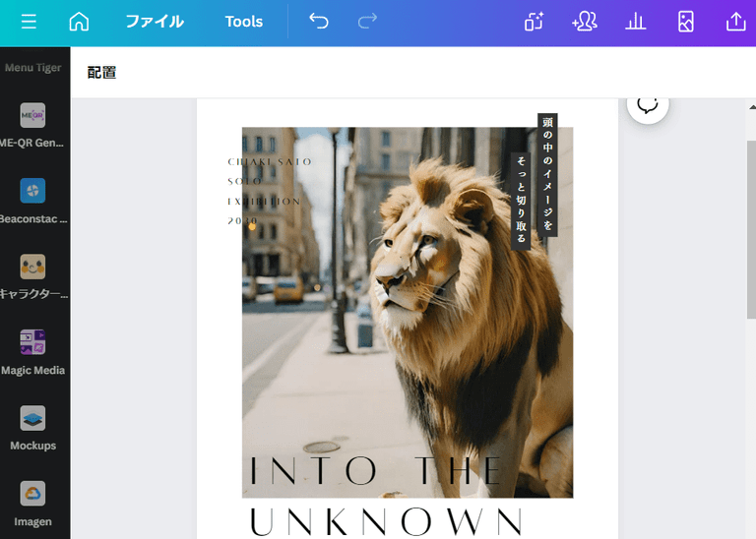Open the Mockups app
Image resolution: width=756 pixels, height=539 pixels.
point(33,427)
